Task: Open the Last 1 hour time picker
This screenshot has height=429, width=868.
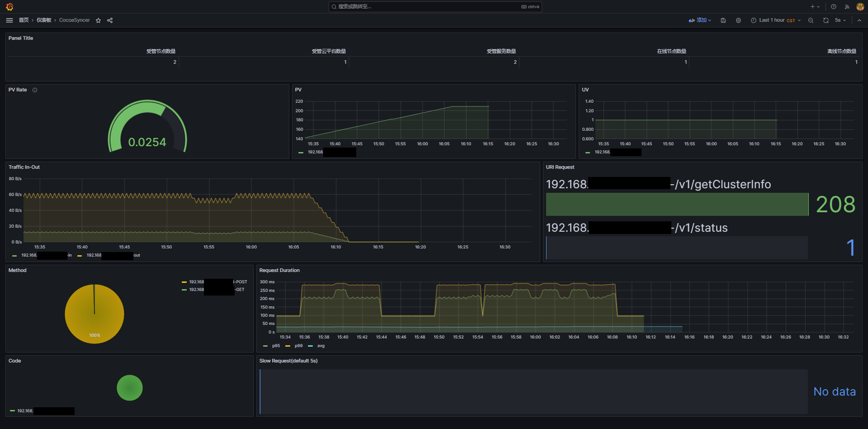Action: coord(776,20)
